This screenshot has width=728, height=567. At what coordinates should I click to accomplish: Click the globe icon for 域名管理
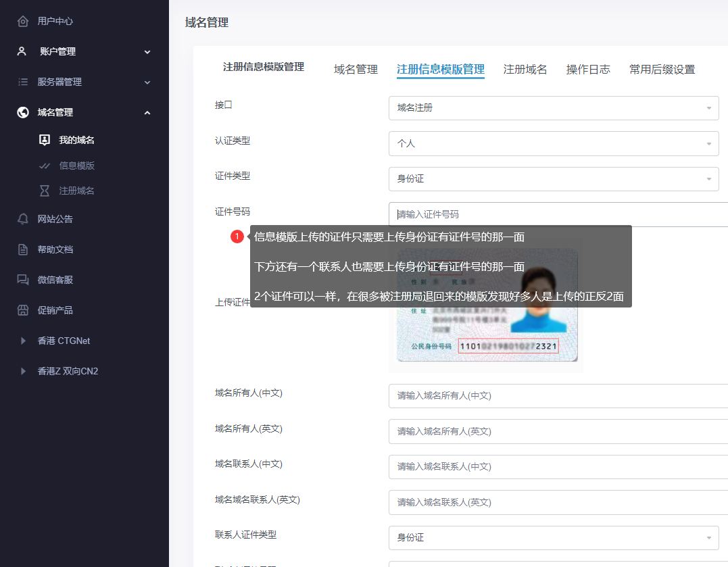(23, 112)
